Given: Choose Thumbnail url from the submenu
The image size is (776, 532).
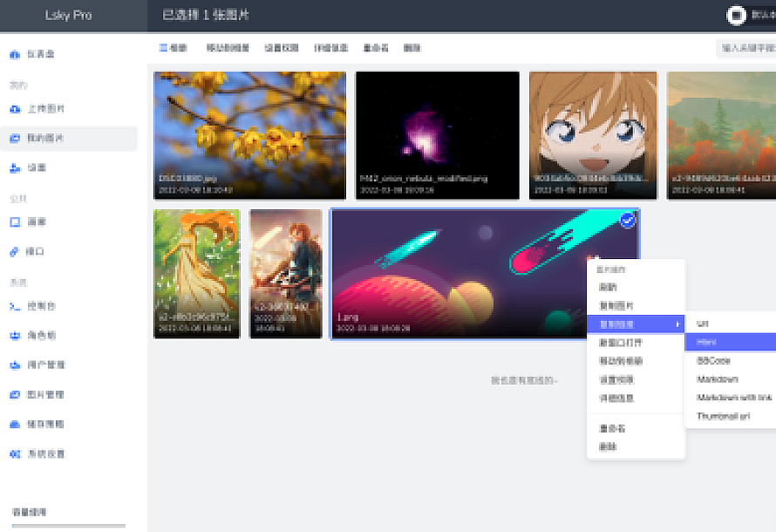Looking at the screenshot, I should (724, 416).
